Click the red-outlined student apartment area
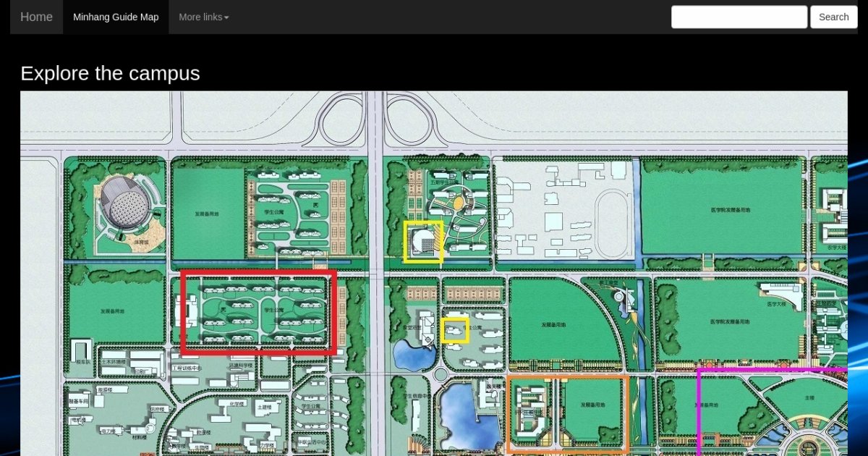The height and width of the screenshot is (456, 868). (x=258, y=312)
